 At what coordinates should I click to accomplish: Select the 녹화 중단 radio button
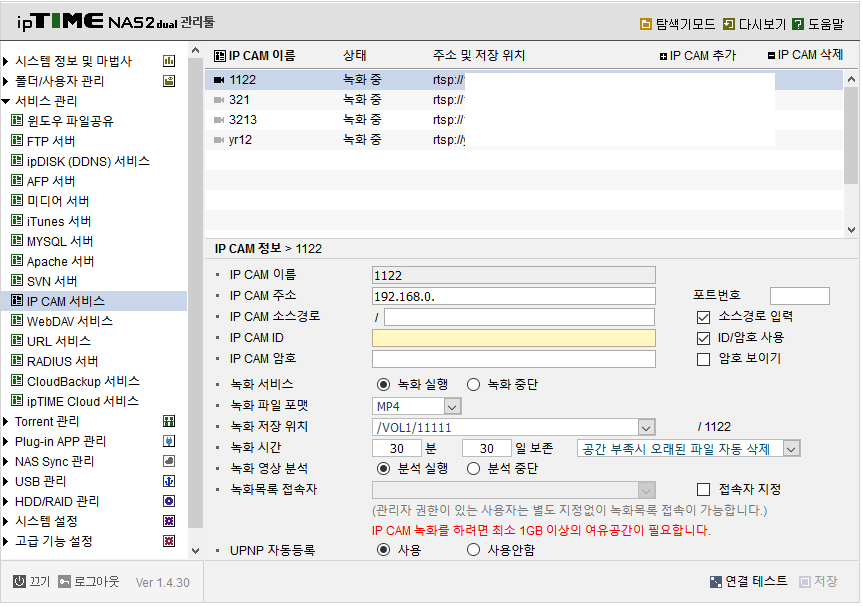(471, 384)
